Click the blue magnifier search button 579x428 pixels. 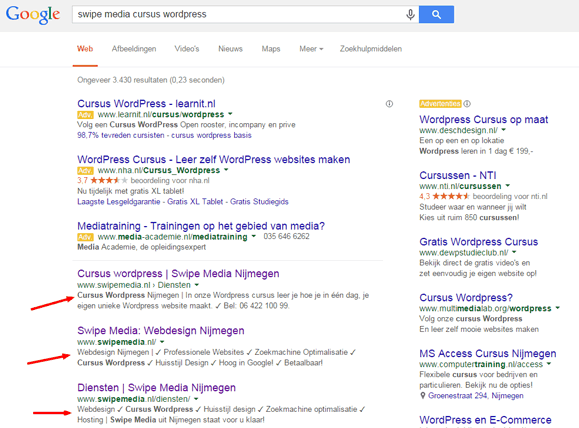(436, 14)
